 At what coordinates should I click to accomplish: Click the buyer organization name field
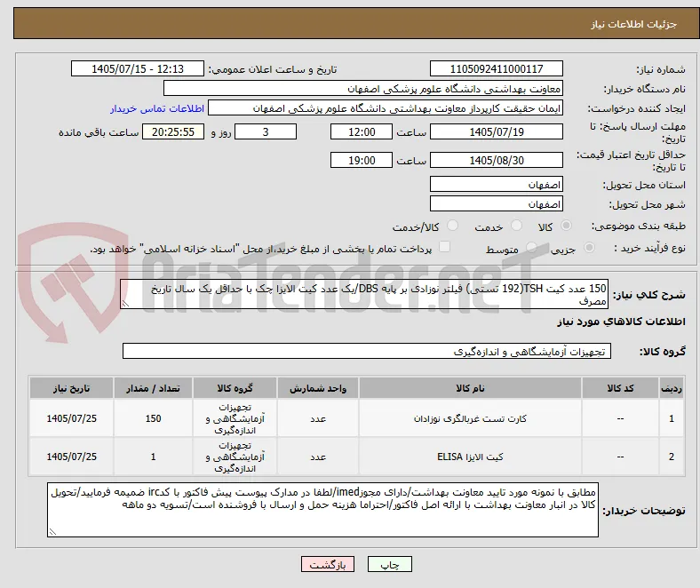pos(363,89)
